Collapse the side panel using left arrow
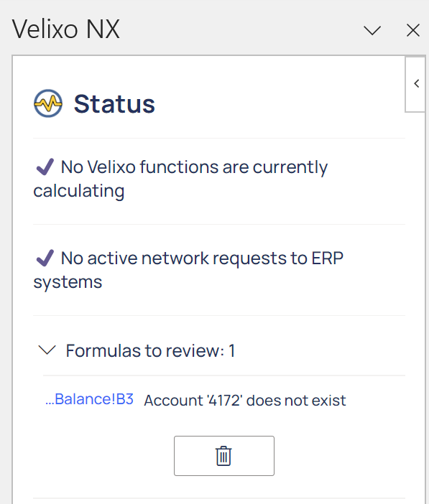The image size is (429, 504). 417,83
